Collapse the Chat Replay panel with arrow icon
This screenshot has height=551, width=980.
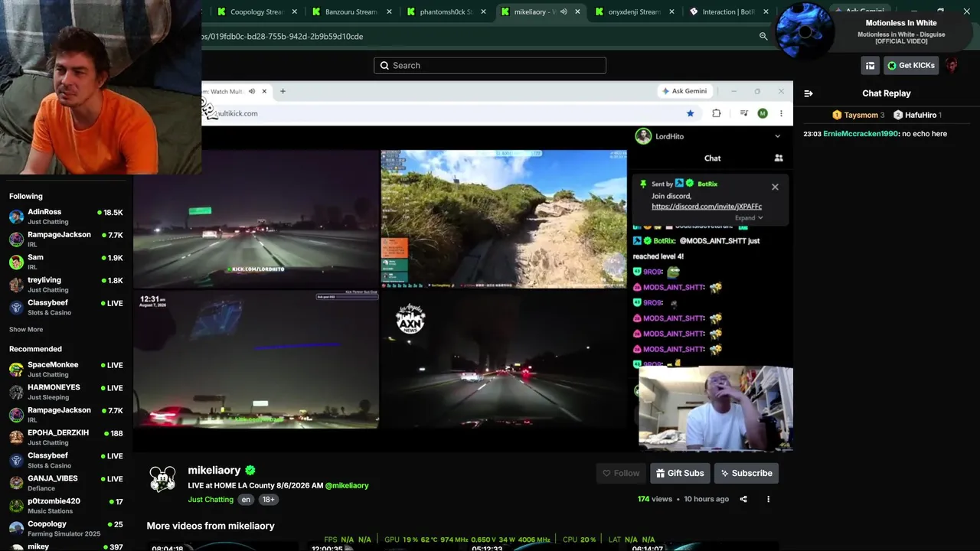[x=808, y=93]
